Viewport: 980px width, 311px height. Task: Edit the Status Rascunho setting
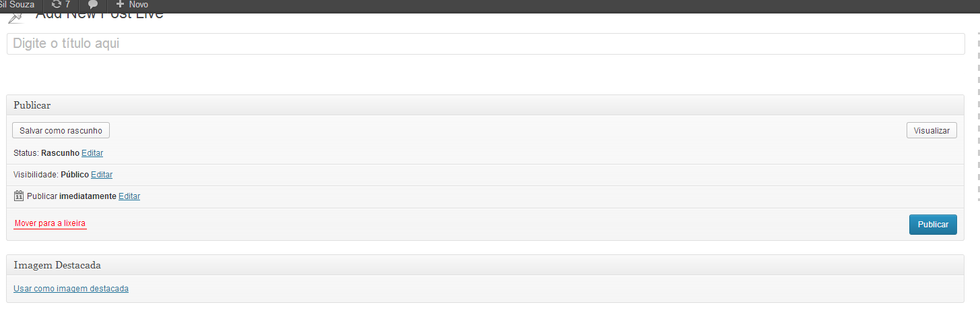tap(92, 153)
